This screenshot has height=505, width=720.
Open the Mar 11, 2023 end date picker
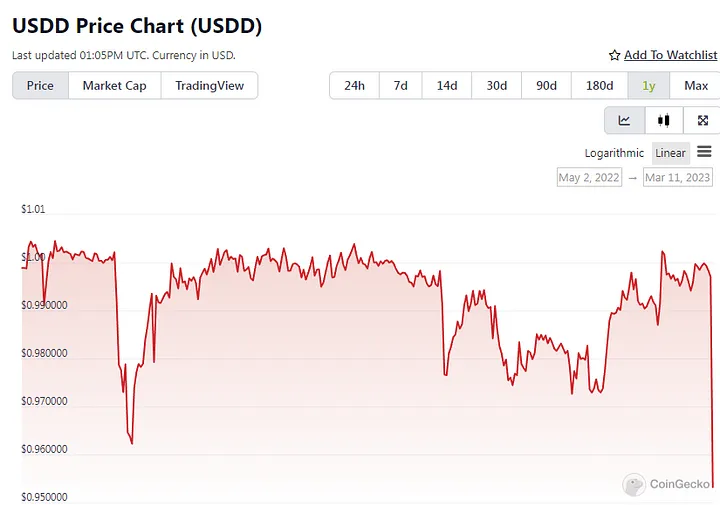(x=678, y=177)
